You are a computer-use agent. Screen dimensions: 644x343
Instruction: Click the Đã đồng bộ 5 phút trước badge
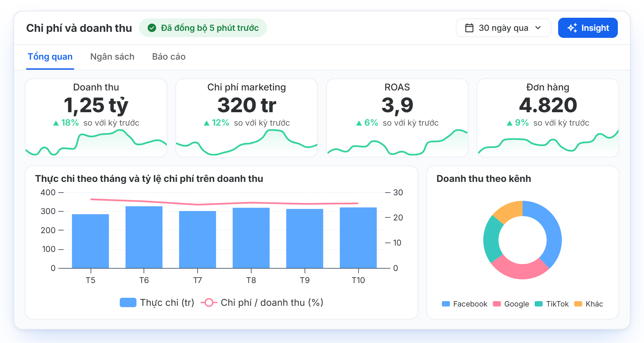(203, 28)
